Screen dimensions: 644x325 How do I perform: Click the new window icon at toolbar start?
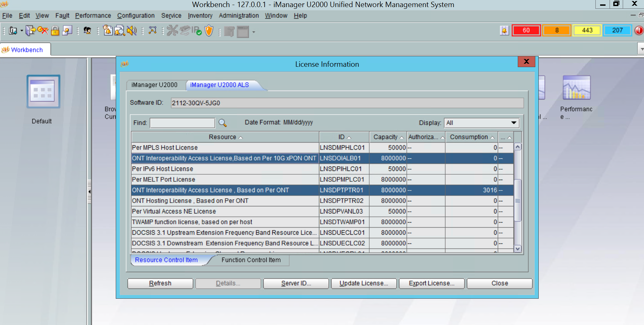click(13, 31)
